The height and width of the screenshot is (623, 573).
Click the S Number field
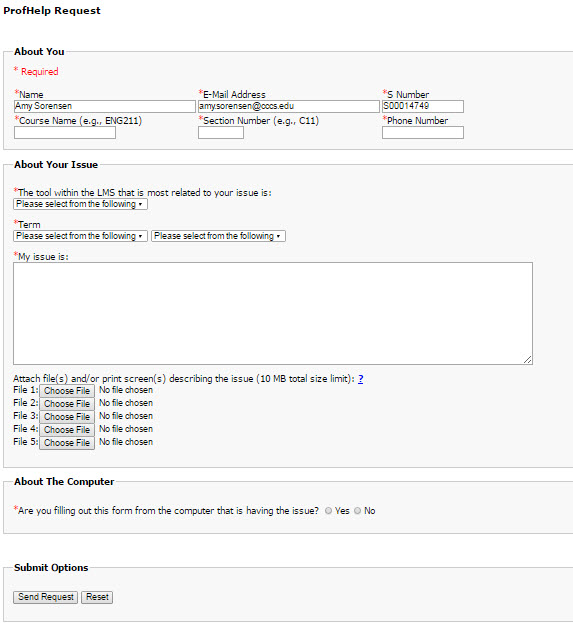423,106
